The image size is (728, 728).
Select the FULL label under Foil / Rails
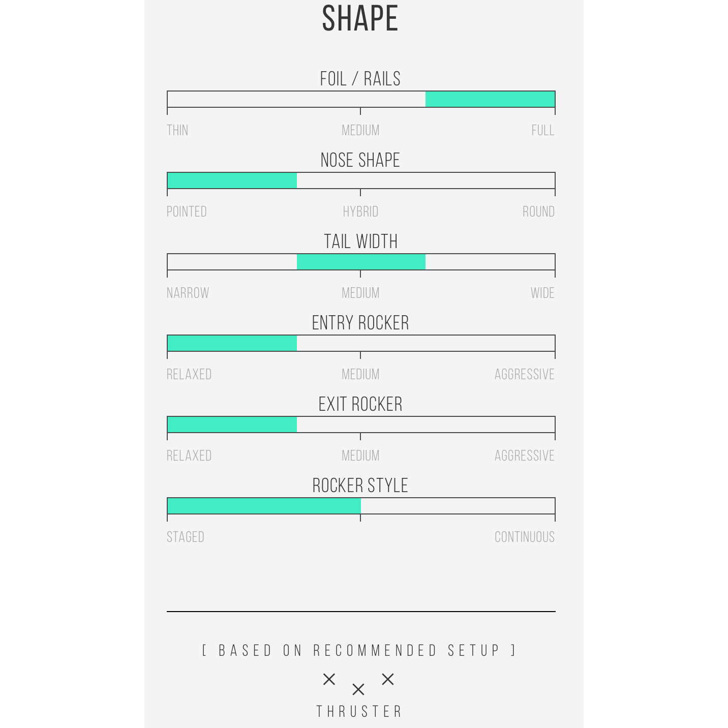click(542, 131)
